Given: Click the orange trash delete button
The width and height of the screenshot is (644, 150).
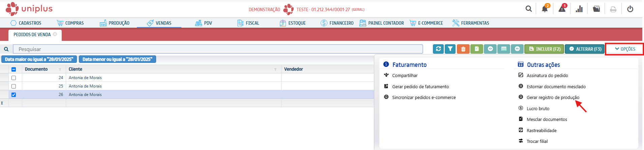Looking at the screenshot, I should pyautogui.click(x=463, y=49).
